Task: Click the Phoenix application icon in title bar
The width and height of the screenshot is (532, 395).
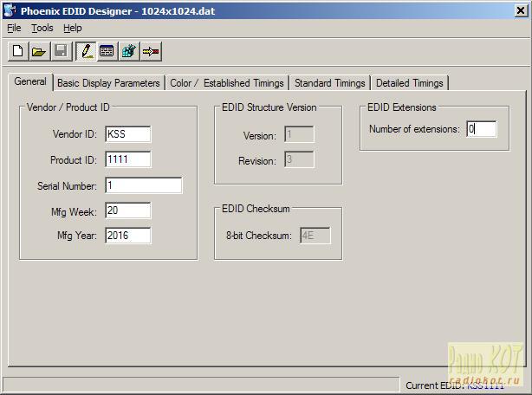Action: (10, 11)
